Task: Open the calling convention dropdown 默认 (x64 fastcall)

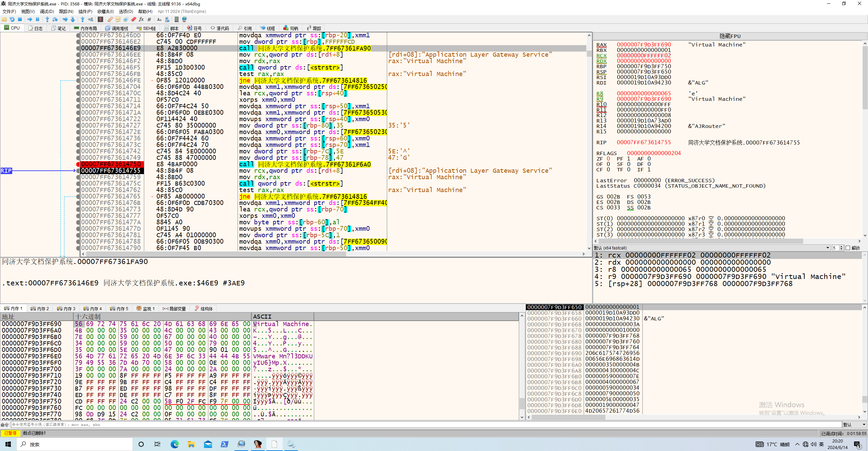Action: (712, 248)
